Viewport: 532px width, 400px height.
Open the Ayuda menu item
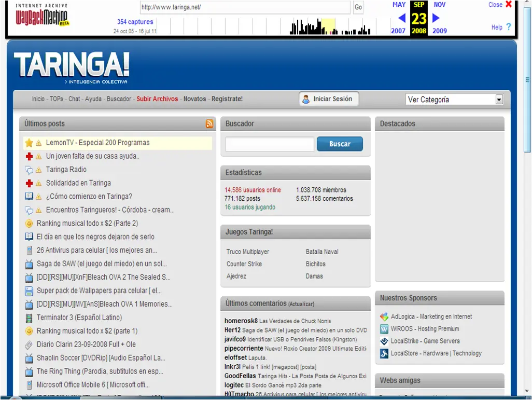click(93, 99)
